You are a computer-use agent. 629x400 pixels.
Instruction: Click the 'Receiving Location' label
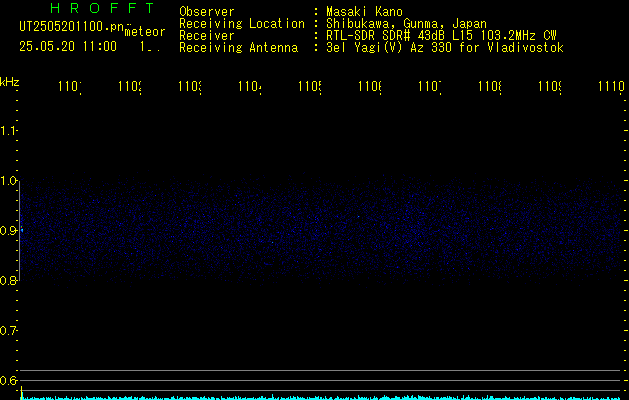(242, 24)
